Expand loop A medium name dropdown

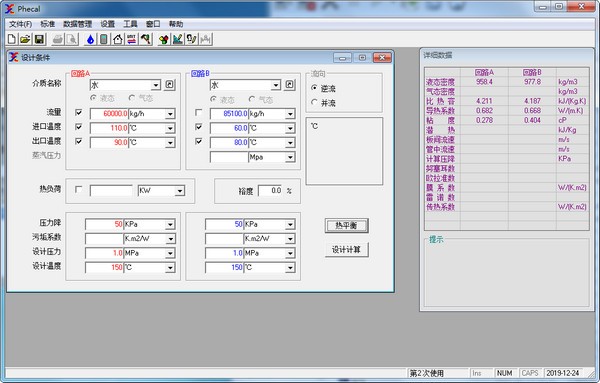coord(155,85)
